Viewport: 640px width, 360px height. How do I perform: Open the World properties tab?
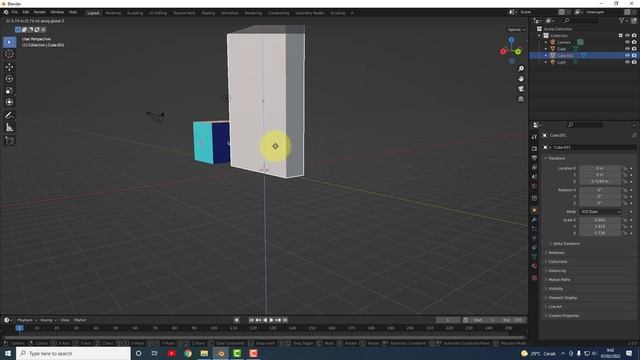(534, 186)
